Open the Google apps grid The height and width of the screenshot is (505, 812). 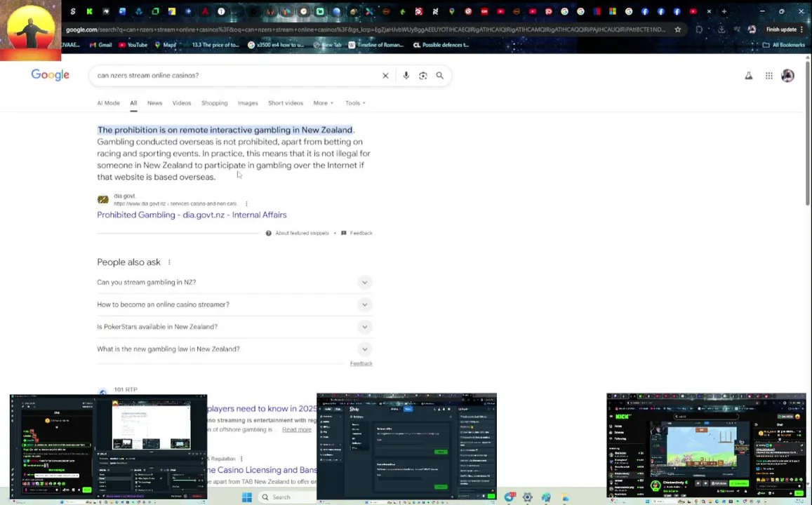769,76
